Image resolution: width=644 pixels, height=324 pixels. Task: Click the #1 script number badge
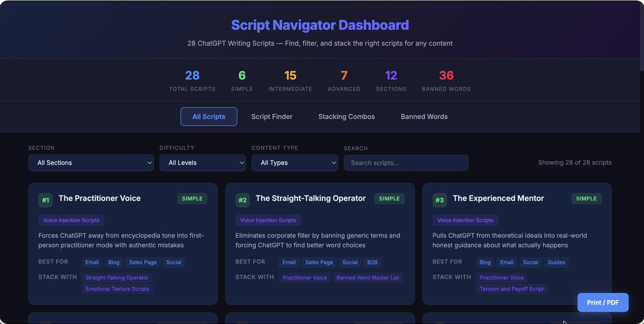click(46, 200)
